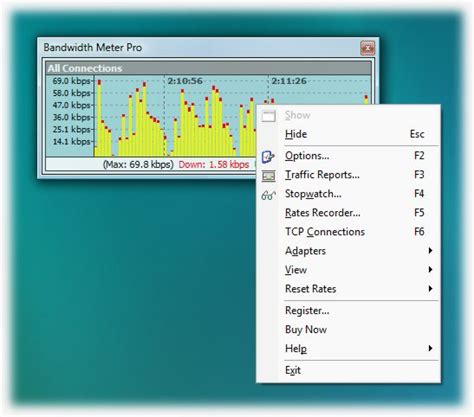
Task: Expand the View submenu arrow
Action: coord(430,269)
